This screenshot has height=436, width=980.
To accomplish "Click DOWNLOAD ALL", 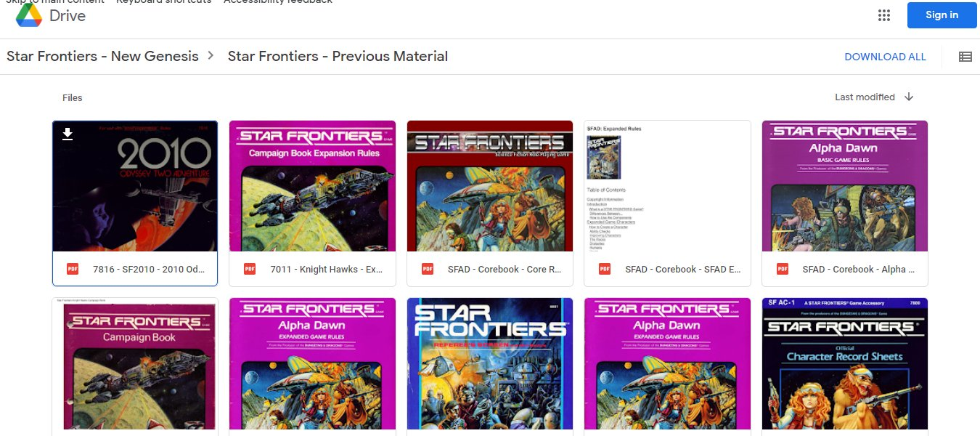I will (885, 57).
